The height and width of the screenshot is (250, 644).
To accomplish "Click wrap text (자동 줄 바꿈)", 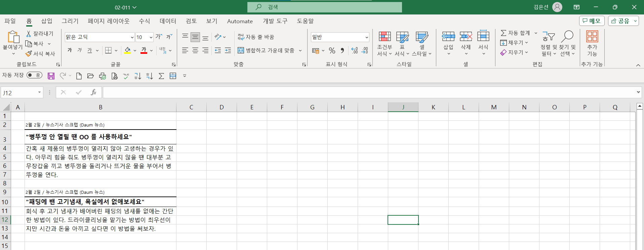I will pyautogui.click(x=256, y=37).
